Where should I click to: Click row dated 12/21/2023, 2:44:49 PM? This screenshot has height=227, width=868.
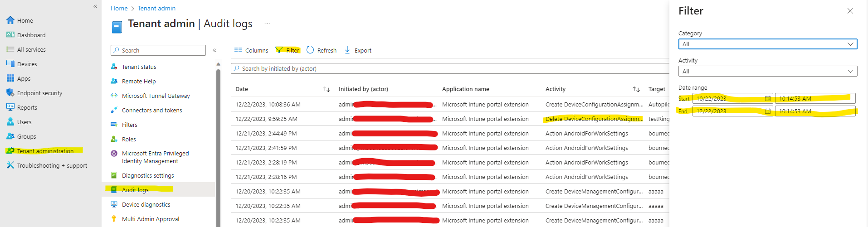pyautogui.click(x=450, y=133)
